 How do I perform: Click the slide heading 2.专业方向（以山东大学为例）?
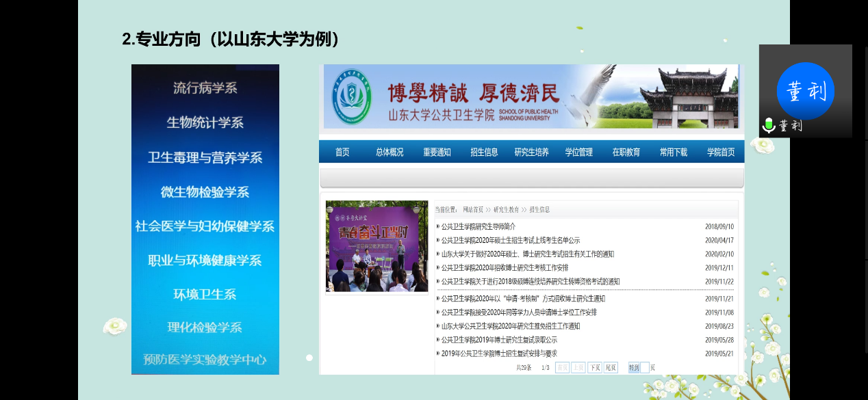(x=231, y=39)
